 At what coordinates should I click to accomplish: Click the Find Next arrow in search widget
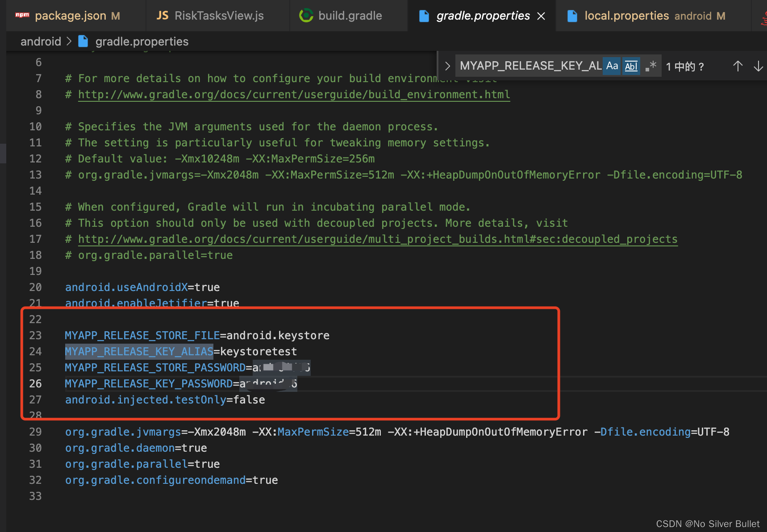click(x=759, y=66)
